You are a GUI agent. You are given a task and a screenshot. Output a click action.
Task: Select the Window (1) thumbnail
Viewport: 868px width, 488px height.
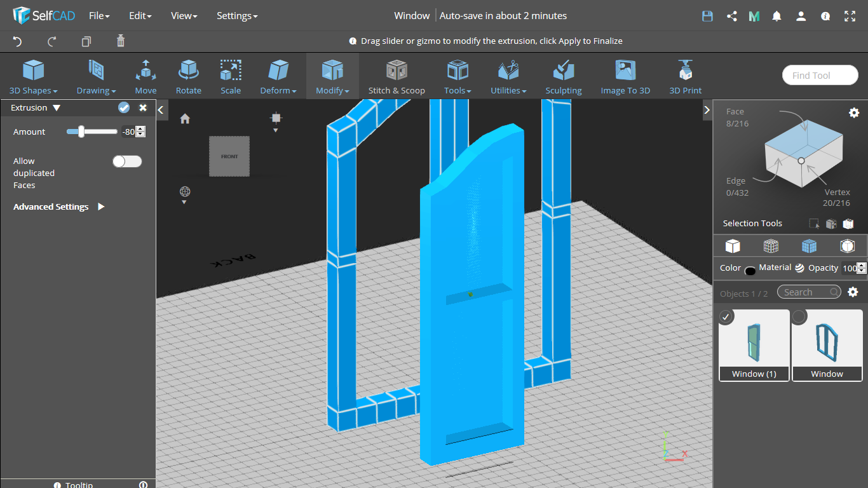(x=754, y=345)
